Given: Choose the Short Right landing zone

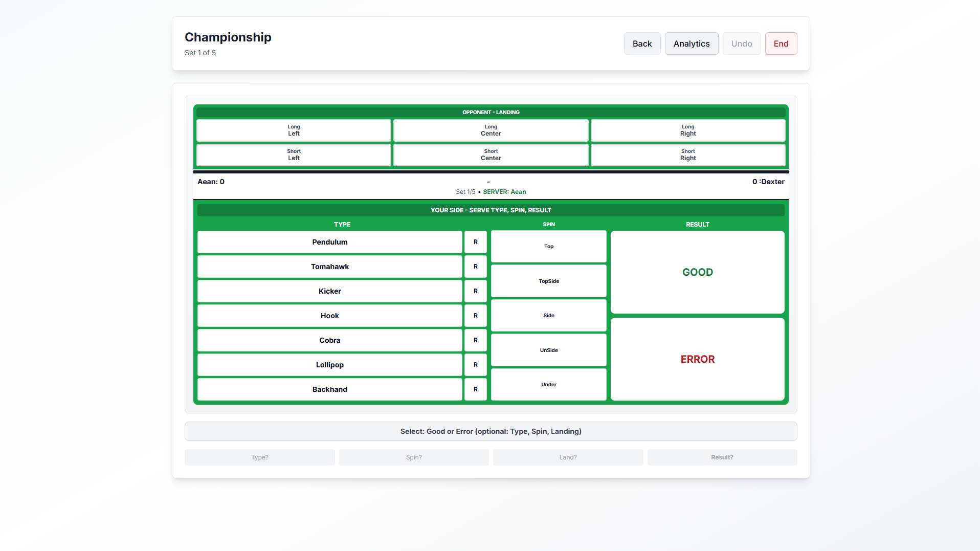Looking at the screenshot, I should pos(687,155).
